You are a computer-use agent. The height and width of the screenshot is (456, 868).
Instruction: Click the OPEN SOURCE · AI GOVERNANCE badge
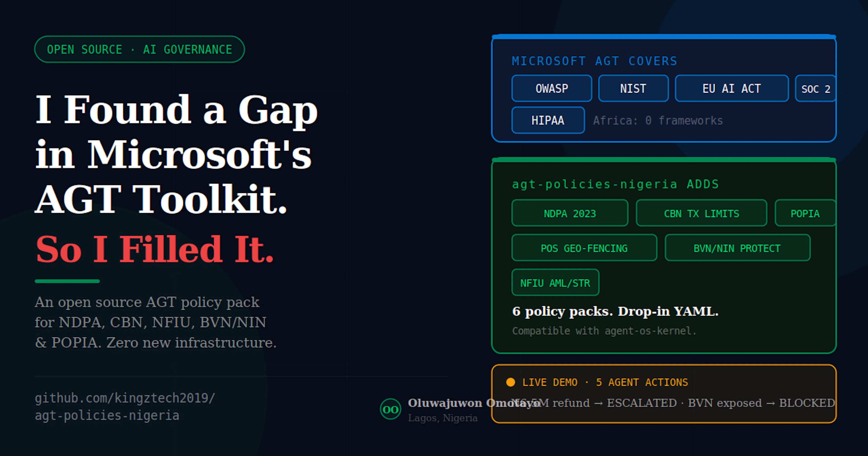click(139, 49)
